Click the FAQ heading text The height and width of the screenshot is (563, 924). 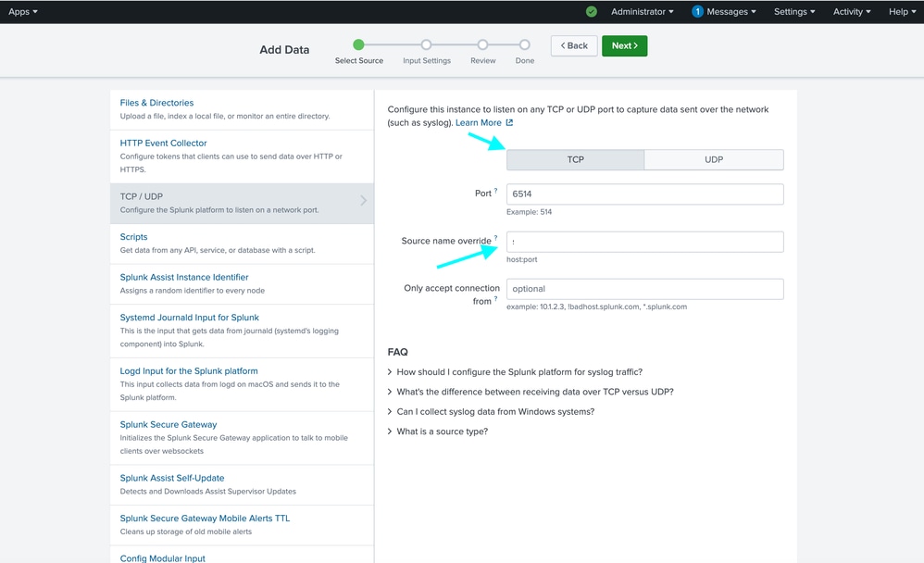(x=398, y=352)
